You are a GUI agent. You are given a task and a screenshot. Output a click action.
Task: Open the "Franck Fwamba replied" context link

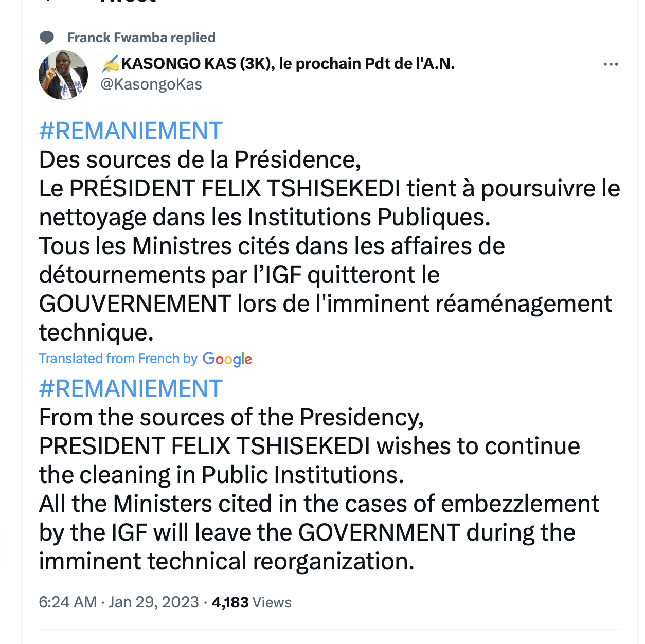coord(141,38)
